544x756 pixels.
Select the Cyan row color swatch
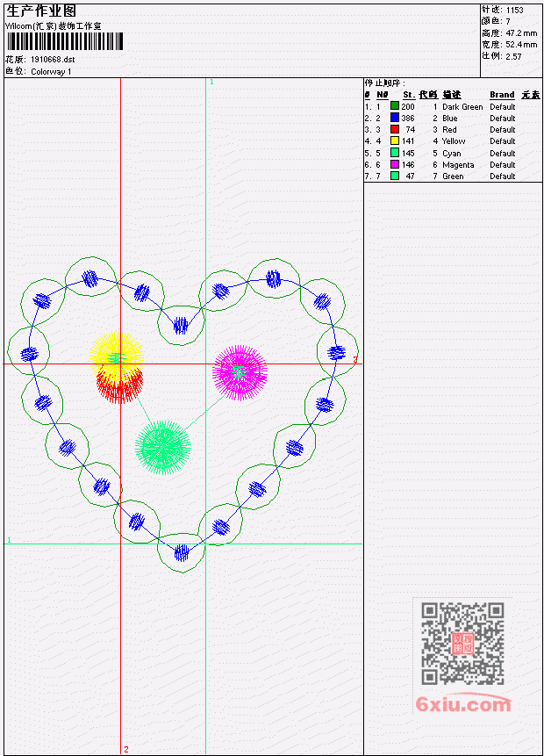[395, 154]
